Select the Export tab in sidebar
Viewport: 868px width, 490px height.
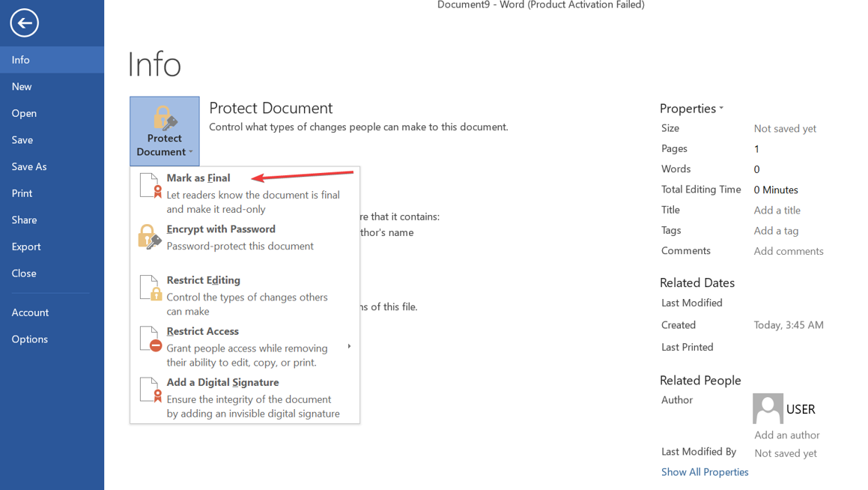point(26,246)
